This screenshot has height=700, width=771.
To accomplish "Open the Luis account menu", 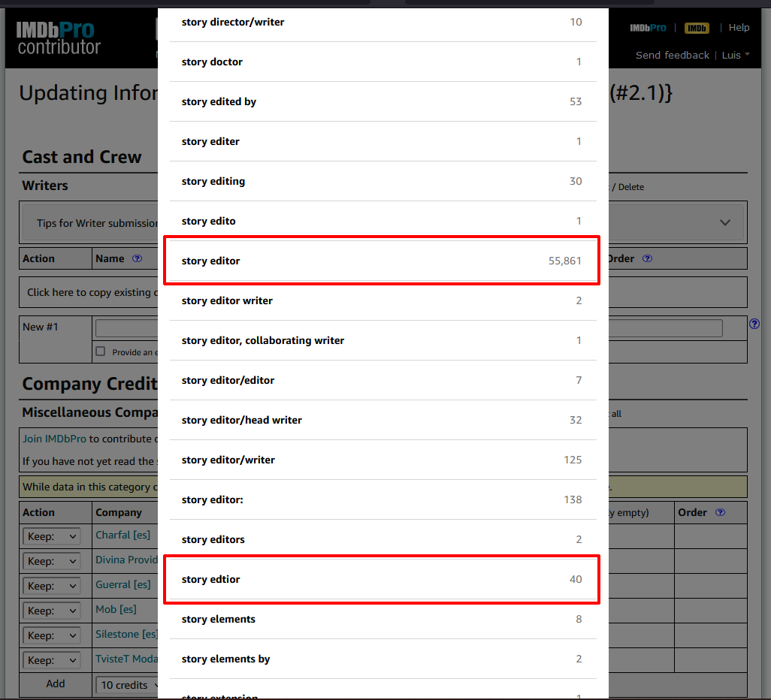I will coord(735,55).
